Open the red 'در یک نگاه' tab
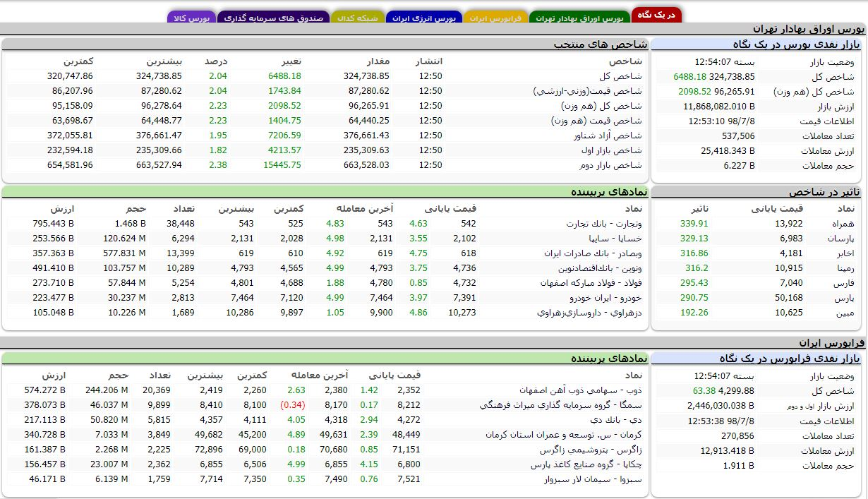Viewport: 868px width, 499px height. coord(656,15)
